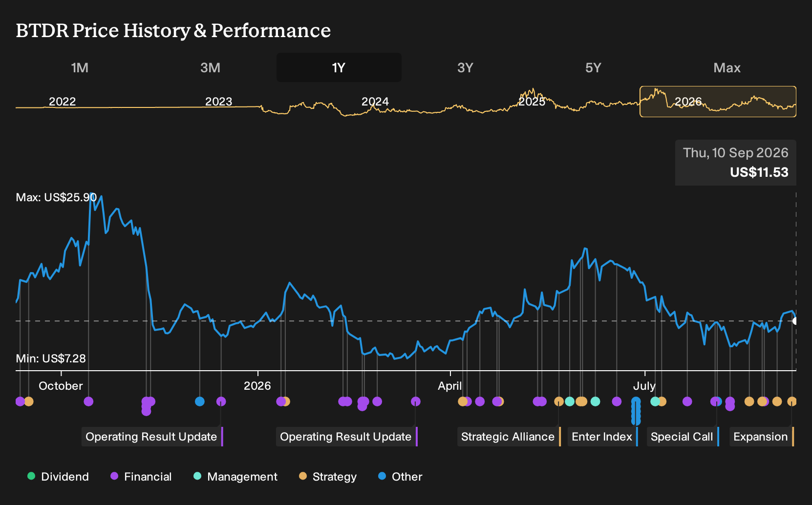This screenshot has height=505, width=812.
Task: Toggle Financial events in the legend
Action: [141, 477]
